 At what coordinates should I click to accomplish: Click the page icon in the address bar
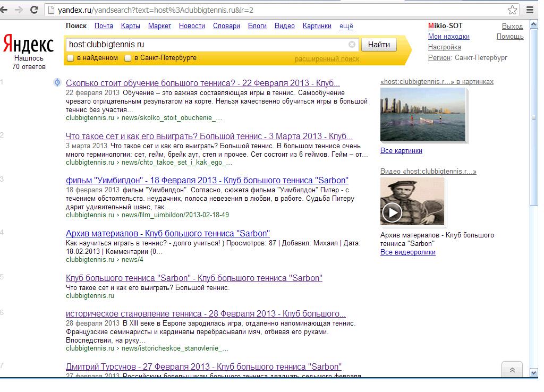[x=51, y=10]
